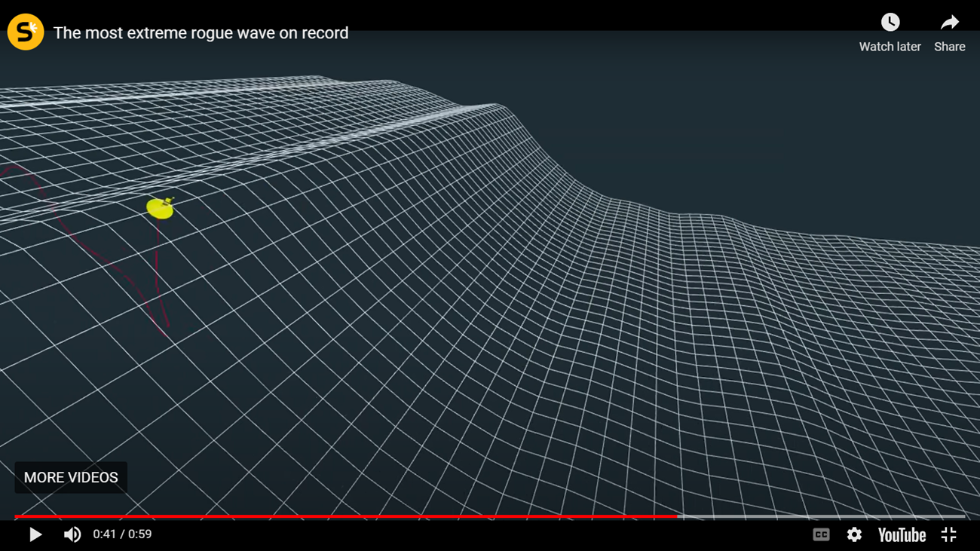The image size is (980, 551).
Task: Click the 0:41 / 0:59 time display
Action: (x=122, y=534)
